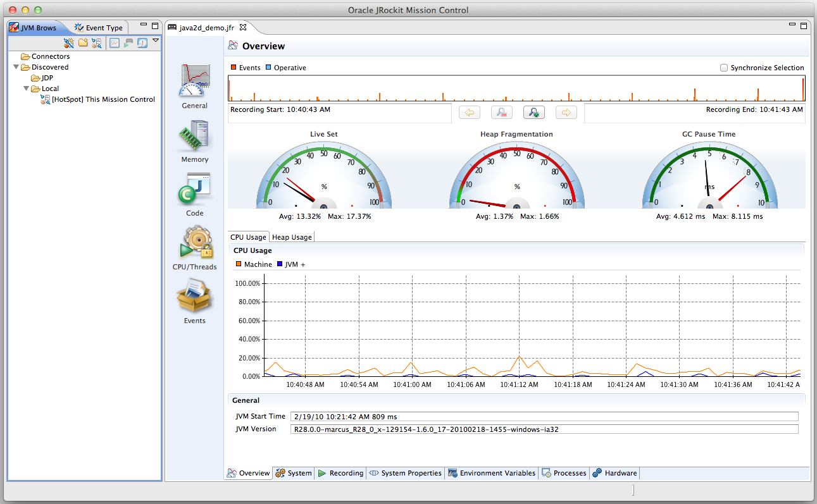Open the System bottom tab
The height and width of the screenshot is (504, 817).
point(293,473)
